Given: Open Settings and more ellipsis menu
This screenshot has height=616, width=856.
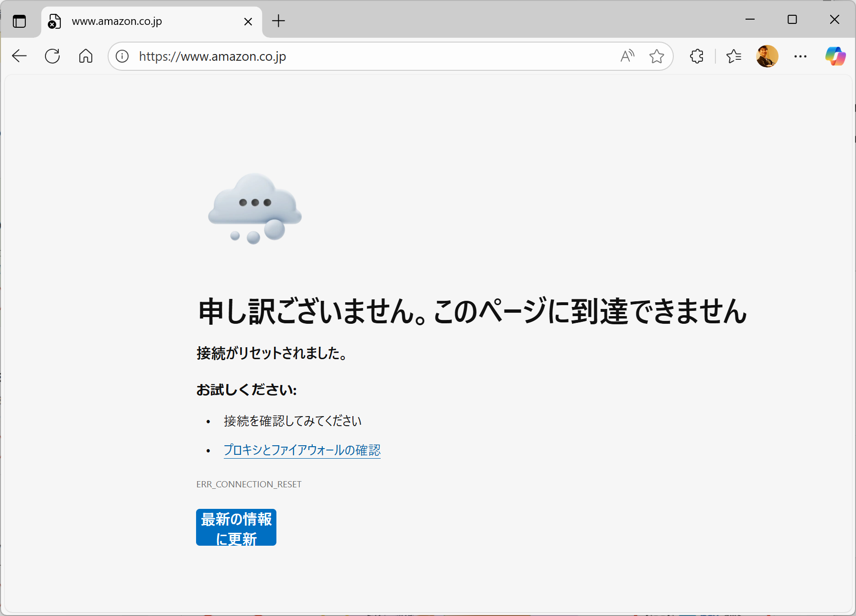Looking at the screenshot, I should tap(800, 56).
